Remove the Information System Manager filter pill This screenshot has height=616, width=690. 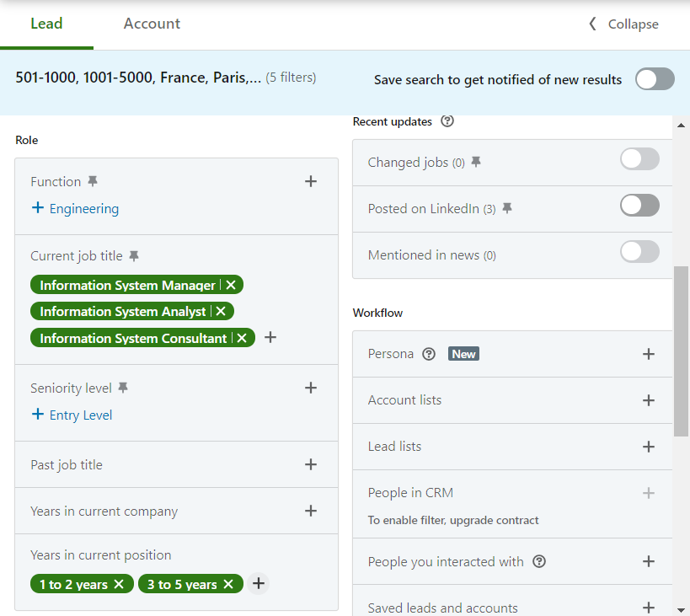(230, 284)
